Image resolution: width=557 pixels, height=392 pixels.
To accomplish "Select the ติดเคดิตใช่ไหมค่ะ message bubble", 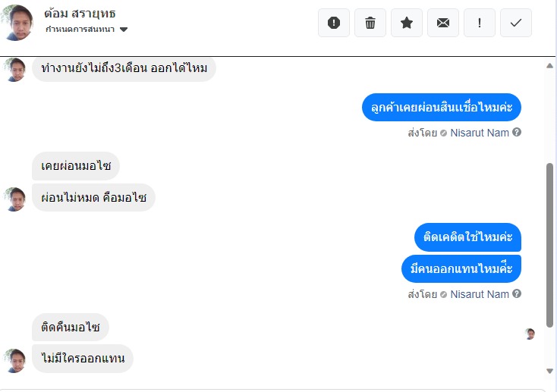I will (x=467, y=237).
